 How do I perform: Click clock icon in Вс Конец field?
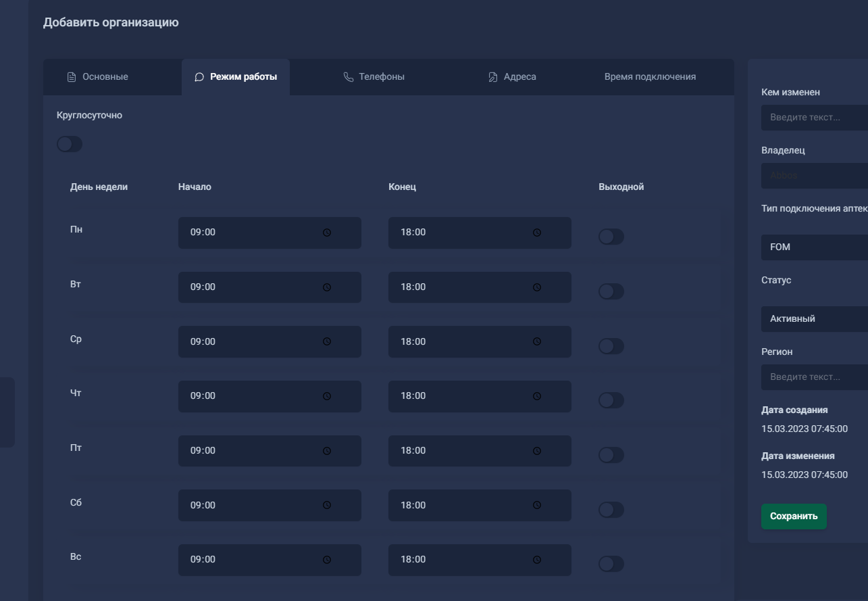coord(537,559)
